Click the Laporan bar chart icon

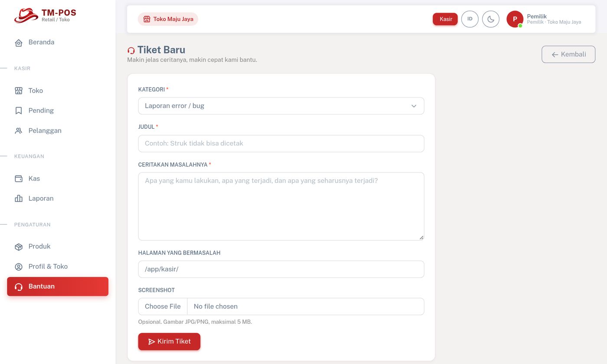(x=19, y=198)
